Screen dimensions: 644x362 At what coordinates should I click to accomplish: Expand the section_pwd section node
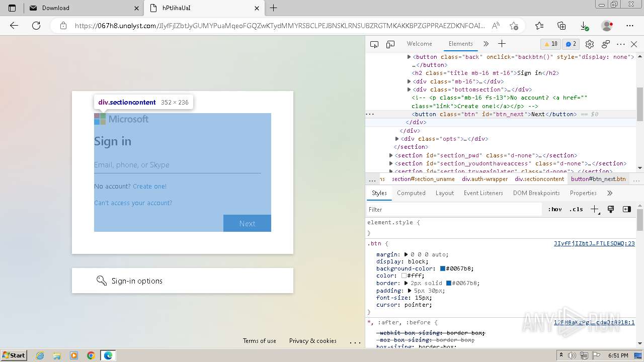coord(391,155)
